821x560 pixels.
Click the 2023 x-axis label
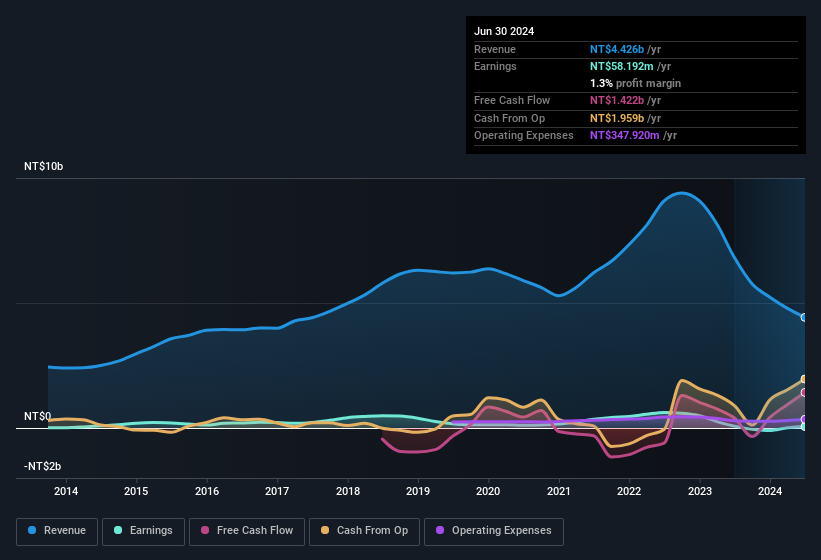click(x=700, y=491)
